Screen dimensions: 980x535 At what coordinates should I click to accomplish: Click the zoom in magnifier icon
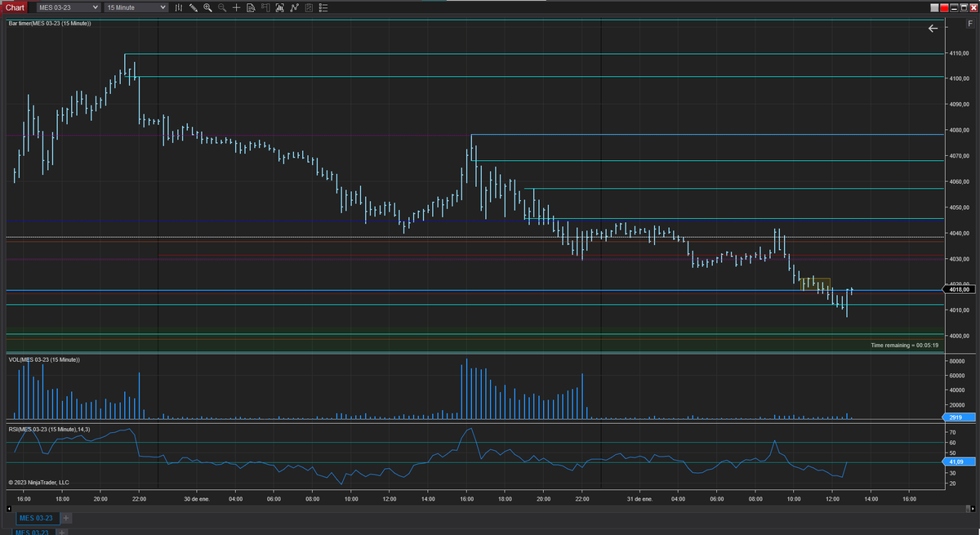pos(207,7)
